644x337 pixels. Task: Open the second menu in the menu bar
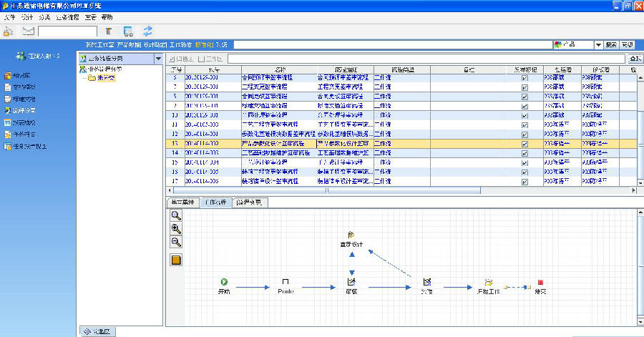coord(28,16)
